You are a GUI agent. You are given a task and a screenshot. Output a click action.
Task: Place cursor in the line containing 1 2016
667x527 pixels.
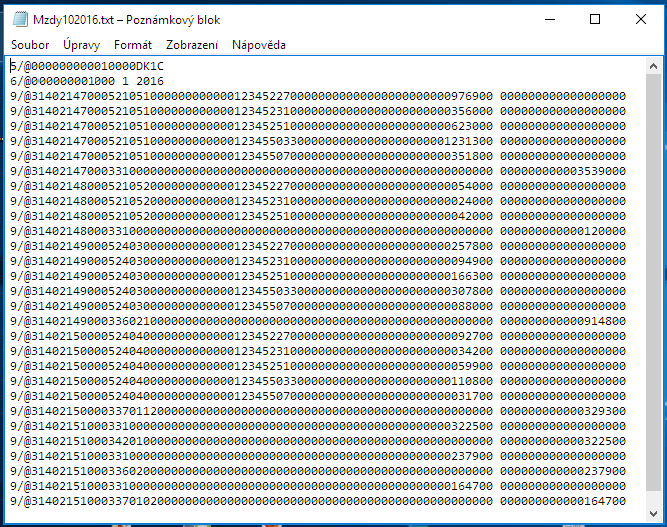tap(87, 81)
